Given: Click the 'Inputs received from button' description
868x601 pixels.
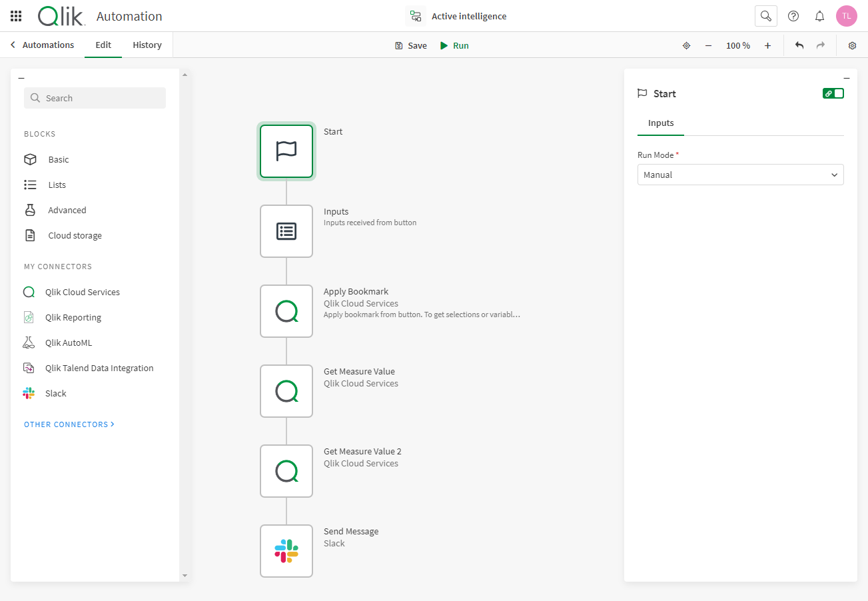Looking at the screenshot, I should (370, 223).
